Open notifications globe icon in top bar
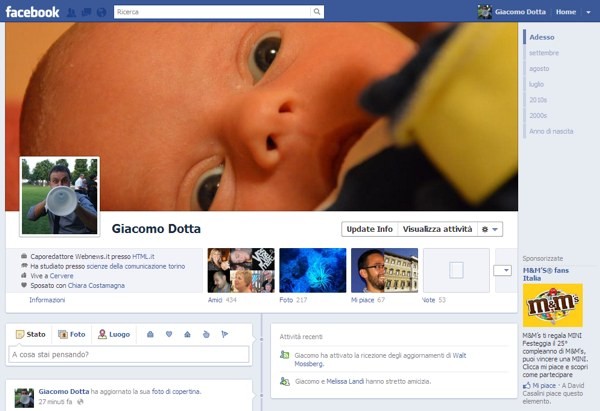Image resolution: width=600 pixels, height=411 pixels. 101,12
